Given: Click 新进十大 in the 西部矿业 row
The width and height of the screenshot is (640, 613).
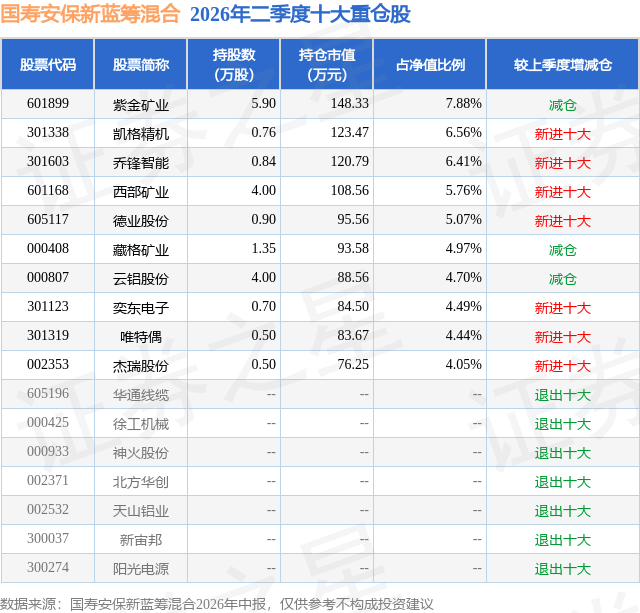Looking at the screenshot, I should (x=562, y=192).
